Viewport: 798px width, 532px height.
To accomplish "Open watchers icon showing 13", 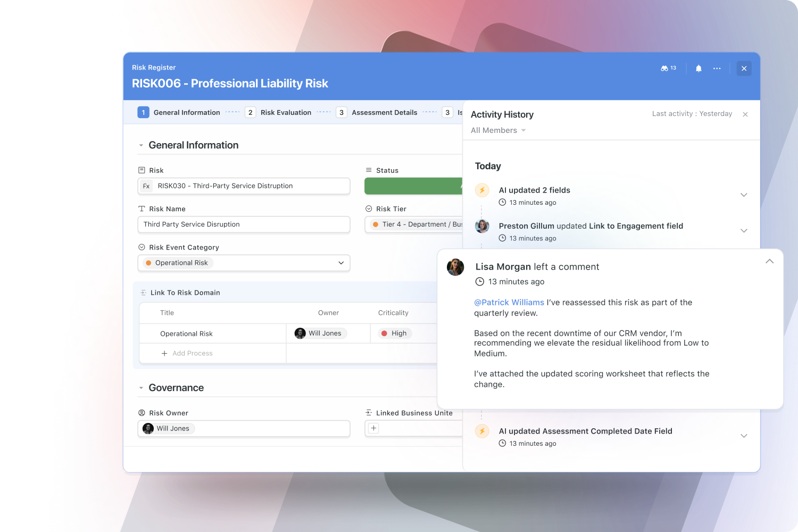I will [668, 68].
